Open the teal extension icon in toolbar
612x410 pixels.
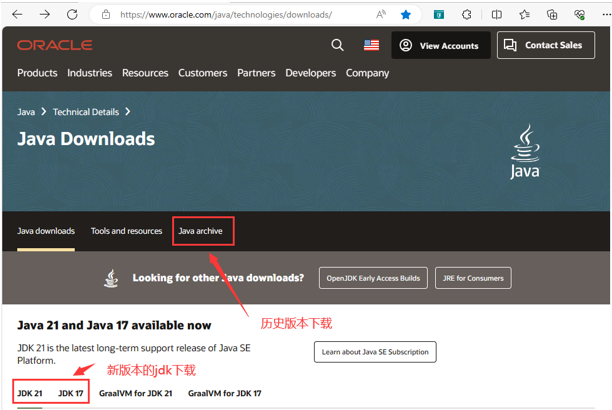point(439,15)
